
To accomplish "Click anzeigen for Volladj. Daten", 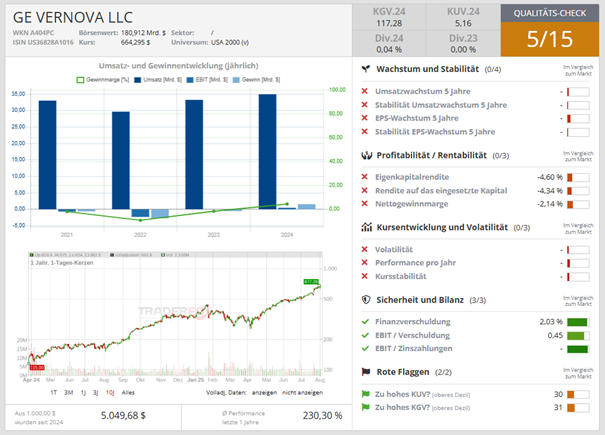I will point(264,393).
